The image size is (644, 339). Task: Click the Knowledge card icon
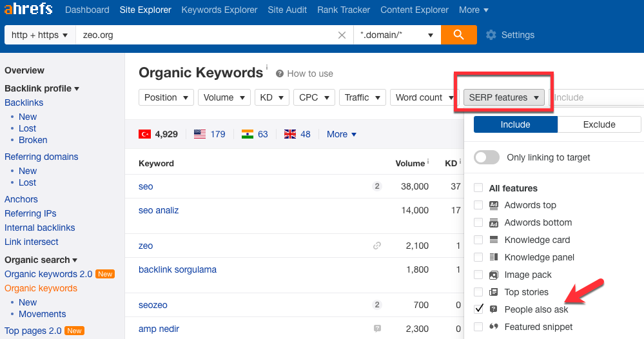click(x=494, y=240)
